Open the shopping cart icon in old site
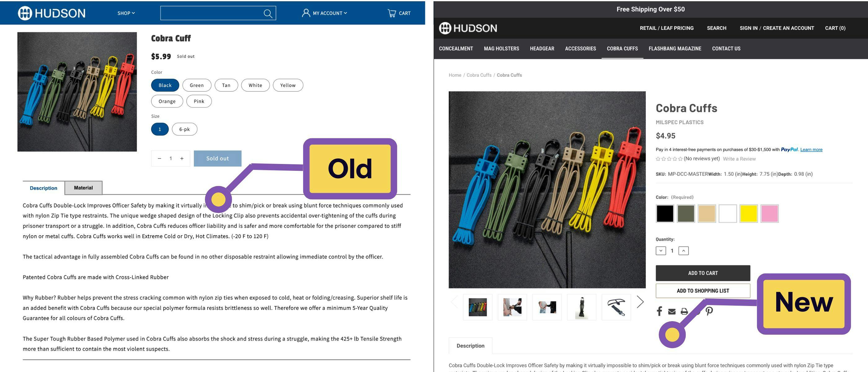The height and width of the screenshot is (372, 868). pos(392,13)
